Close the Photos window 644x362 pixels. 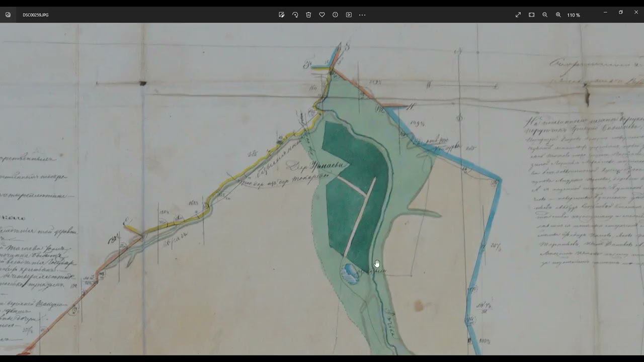coord(636,12)
